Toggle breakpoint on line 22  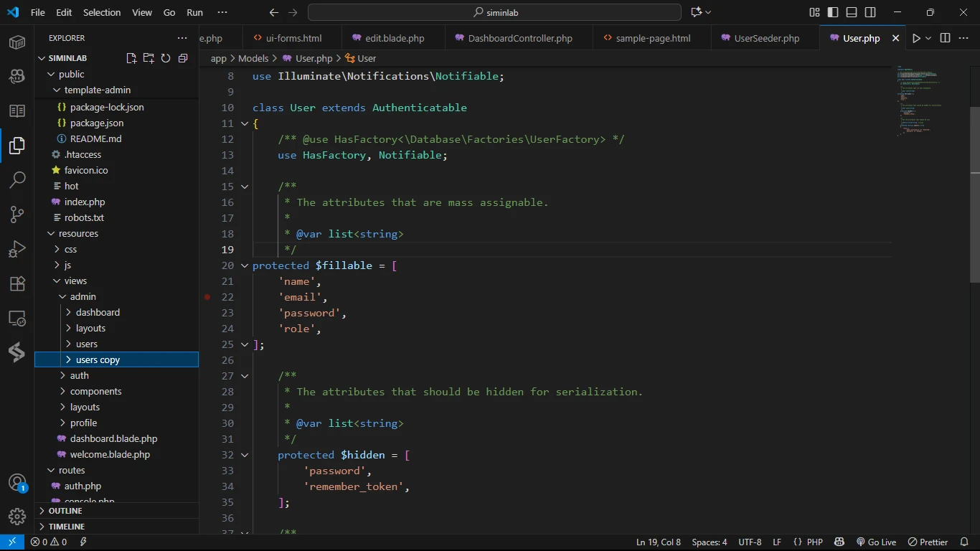coord(207,297)
